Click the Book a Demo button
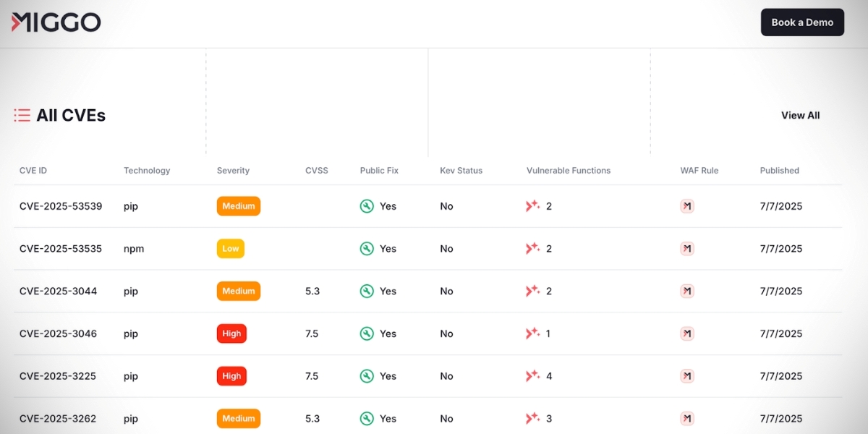868x434 pixels. (x=802, y=22)
